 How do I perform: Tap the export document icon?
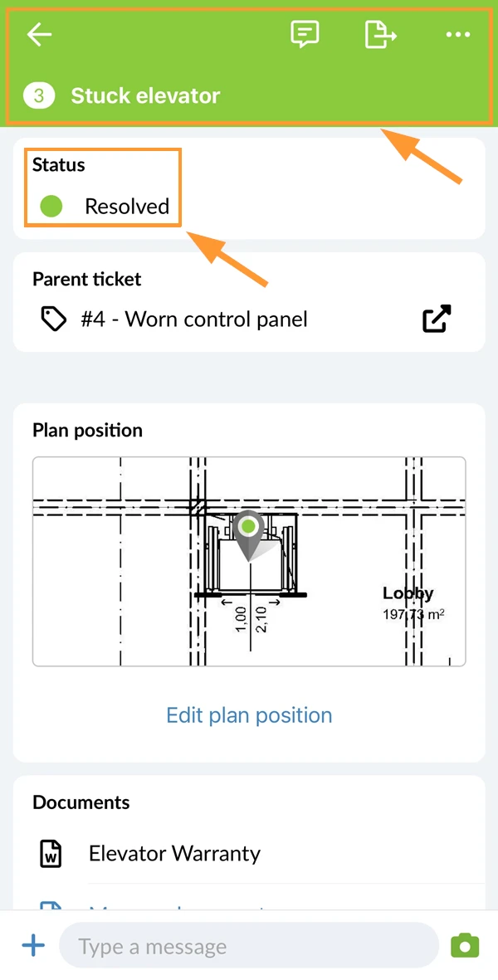380,34
